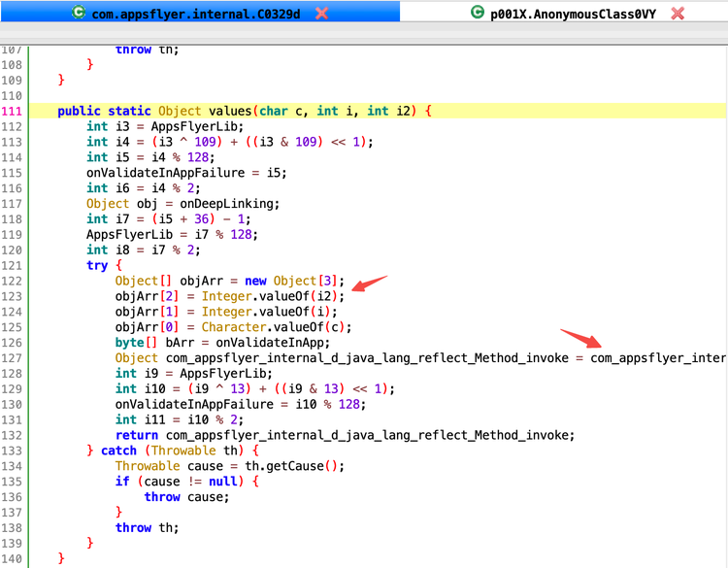Viewport: 728px width, 568px height.
Task: Click 'throw th;' on line 138
Action: (147, 527)
